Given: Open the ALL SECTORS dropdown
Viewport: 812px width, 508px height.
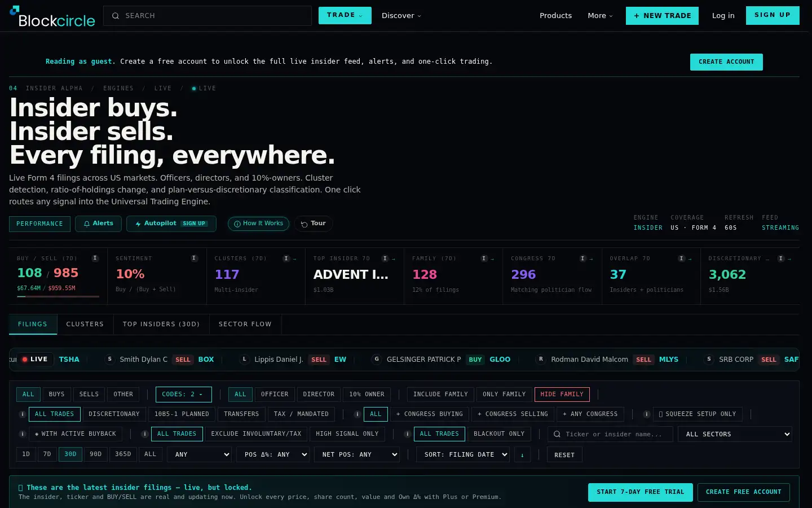Looking at the screenshot, I should pos(735,434).
